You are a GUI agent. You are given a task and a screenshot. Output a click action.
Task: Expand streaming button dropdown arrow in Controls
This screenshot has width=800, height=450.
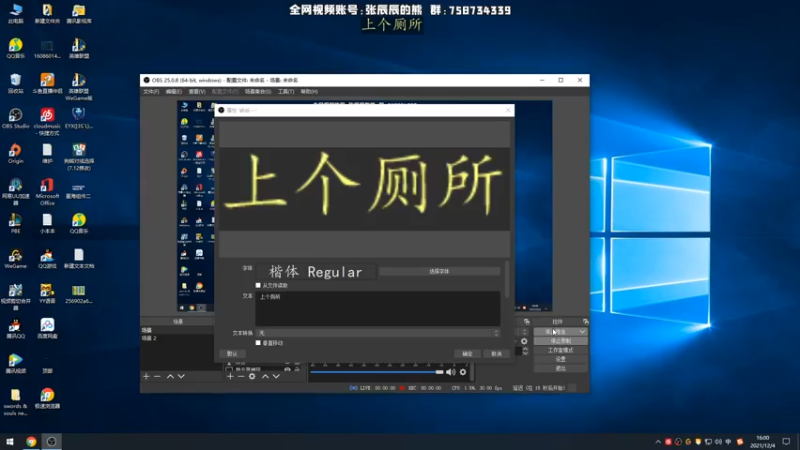[582, 332]
